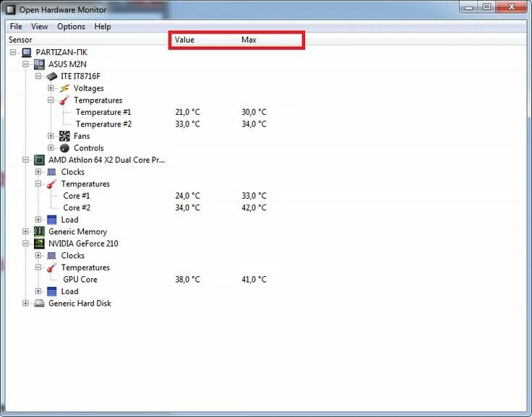532x417 pixels.
Task: Expand Load under NVIDIA GeForce 210
Action: click(38, 291)
